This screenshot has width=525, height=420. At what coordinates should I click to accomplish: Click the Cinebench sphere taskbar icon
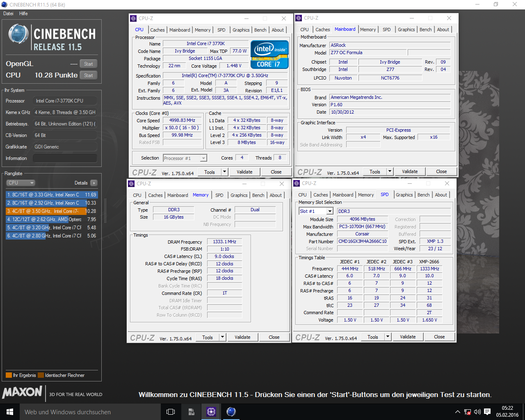[x=231, y=412]
